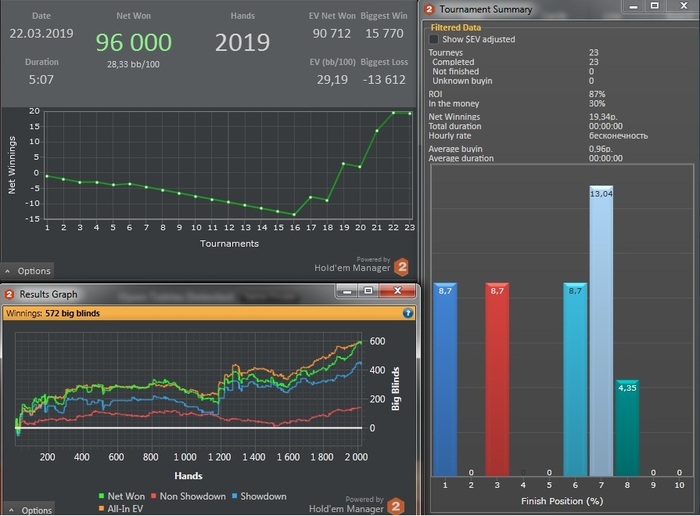
Task: Click the blue help icon in Winnings bar
Action: (408, 313)
